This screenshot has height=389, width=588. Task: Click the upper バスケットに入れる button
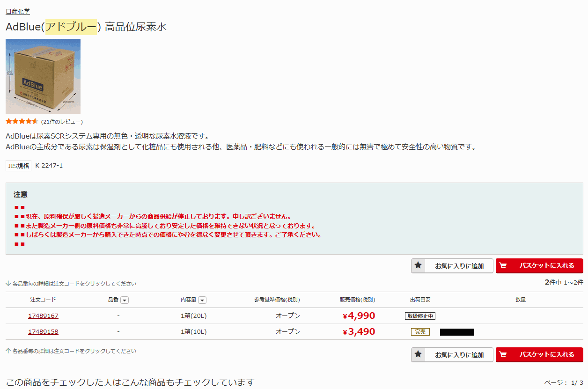(539, 266)
